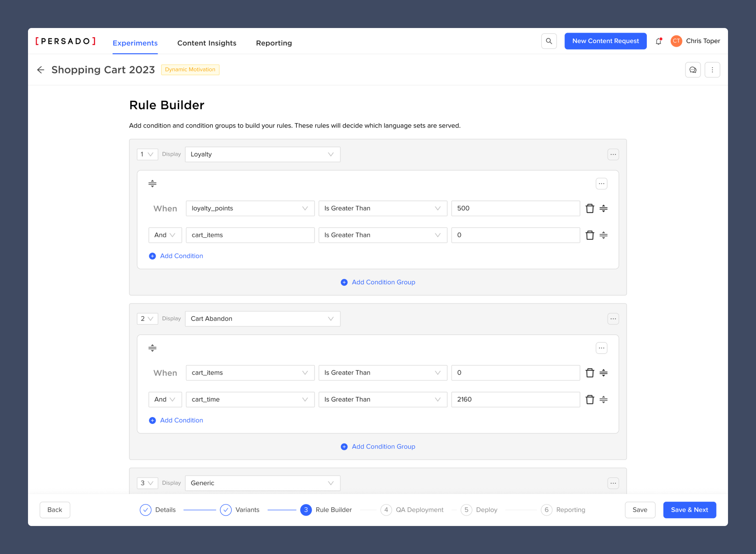Click the search magnifier icon
The image size is (756, 554).
point(549,41)
